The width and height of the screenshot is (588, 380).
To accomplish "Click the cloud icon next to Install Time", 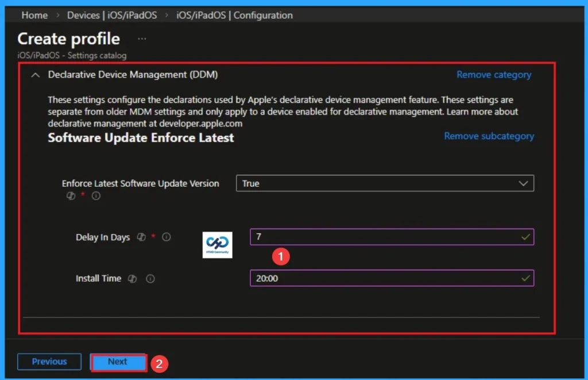I will point(133,278).
